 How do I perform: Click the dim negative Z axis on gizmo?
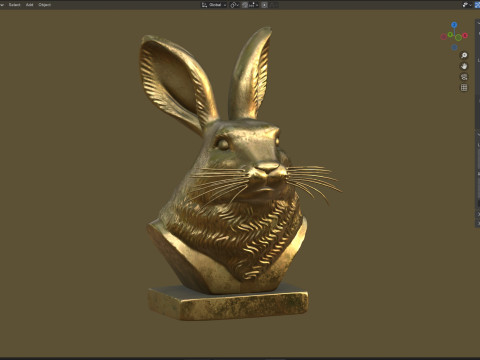click(454, 48)
